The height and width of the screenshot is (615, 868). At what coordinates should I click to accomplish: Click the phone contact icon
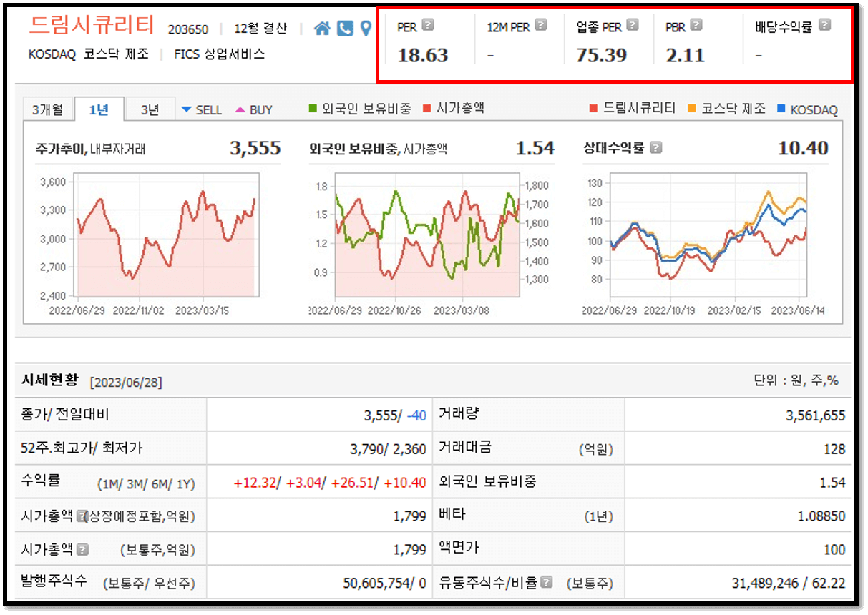click(346, 29)
